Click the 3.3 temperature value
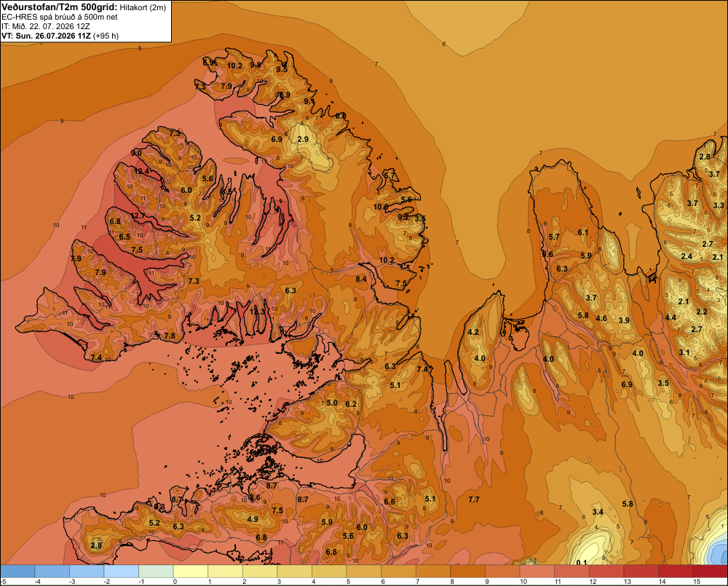The width and height of the screenshot is (728, 586). pyautogui.click(x=719, y=205)
